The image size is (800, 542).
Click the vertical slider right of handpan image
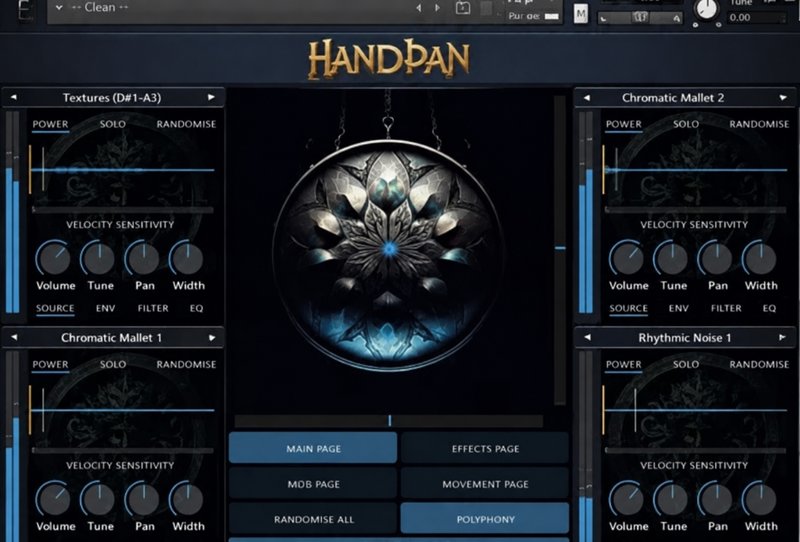pyautogui.click(x=560, y=250)
